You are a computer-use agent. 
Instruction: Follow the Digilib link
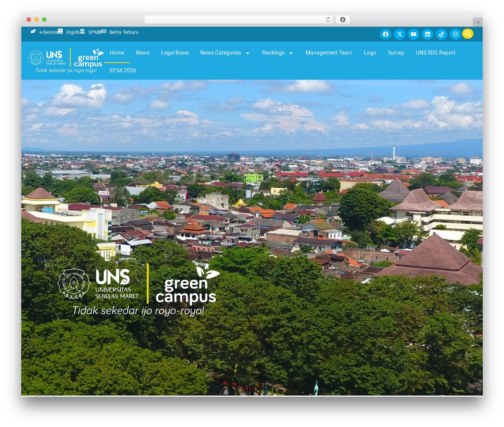(73, 32)
